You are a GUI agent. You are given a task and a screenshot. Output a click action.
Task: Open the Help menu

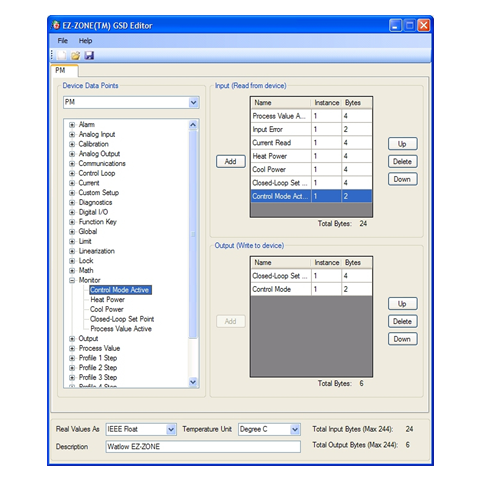pyautogui.click(x=85, y=41)
